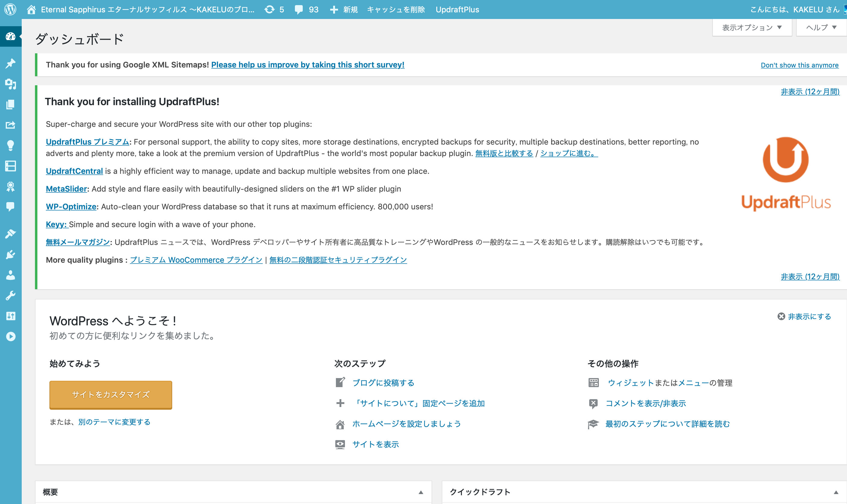Collapse the クイックドラフト widget with its arrow
The height and width of the screenshot is (504, 847).
[x=836, y=492]
